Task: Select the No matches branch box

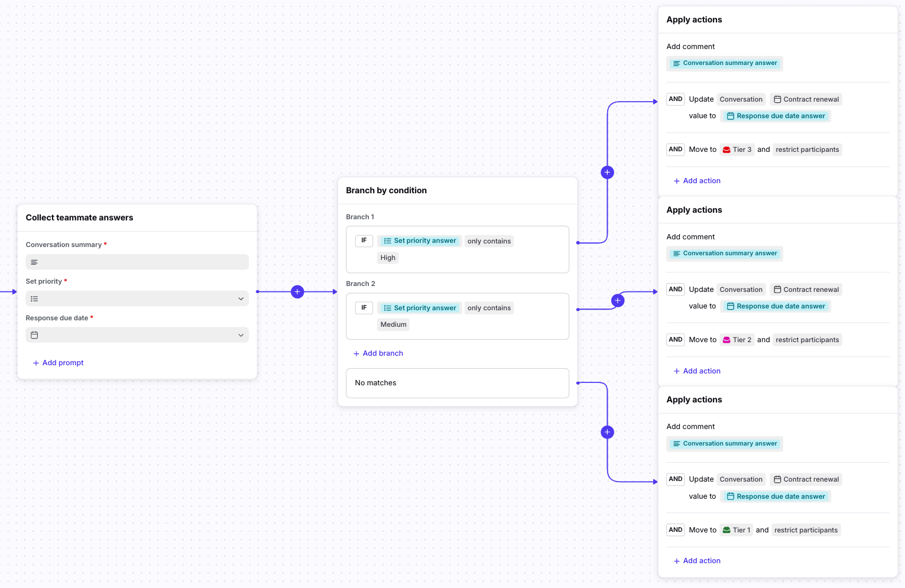Action: [457, 383]
